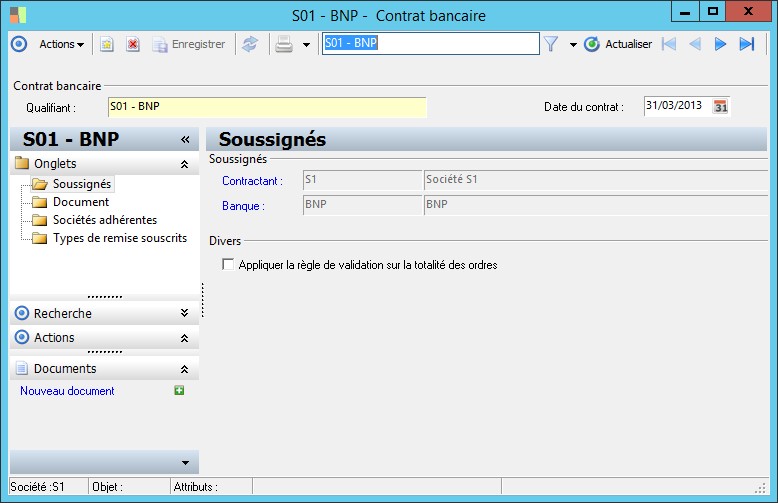Screen dimensions: 778x503
Task: Open the calendar date picker icon
Action: [720, 106]
